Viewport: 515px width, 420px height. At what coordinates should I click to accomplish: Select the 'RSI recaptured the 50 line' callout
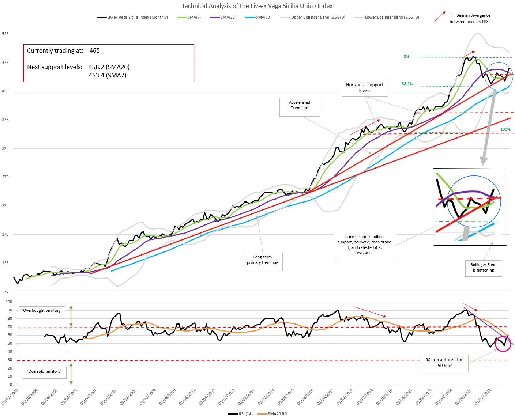[444, 363]
